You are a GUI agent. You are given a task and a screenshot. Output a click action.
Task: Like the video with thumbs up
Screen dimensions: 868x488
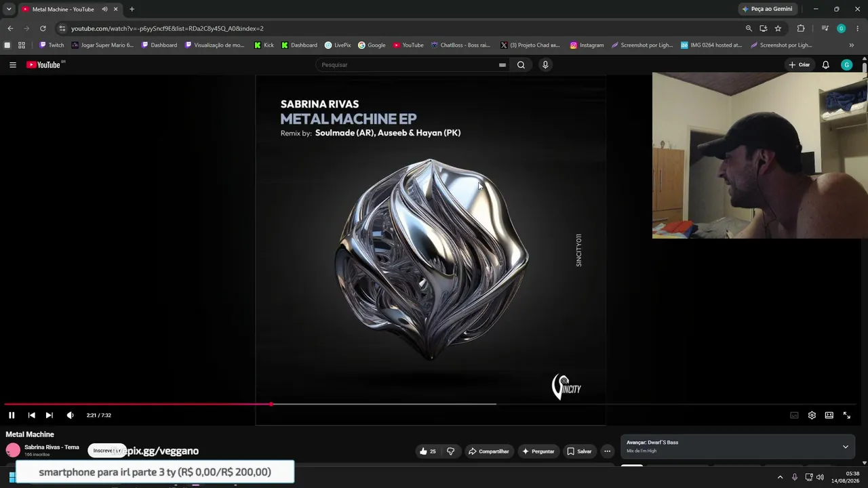tap(427, 451)
